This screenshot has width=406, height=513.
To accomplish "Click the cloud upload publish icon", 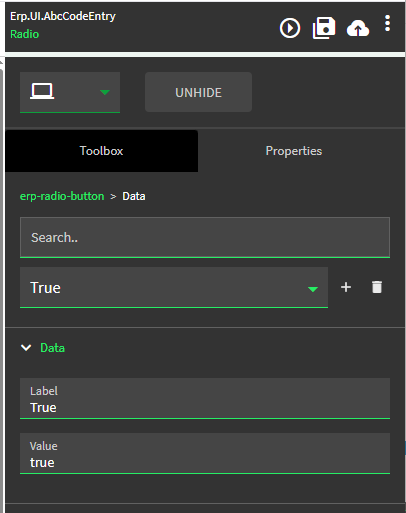I will point(358,28).
